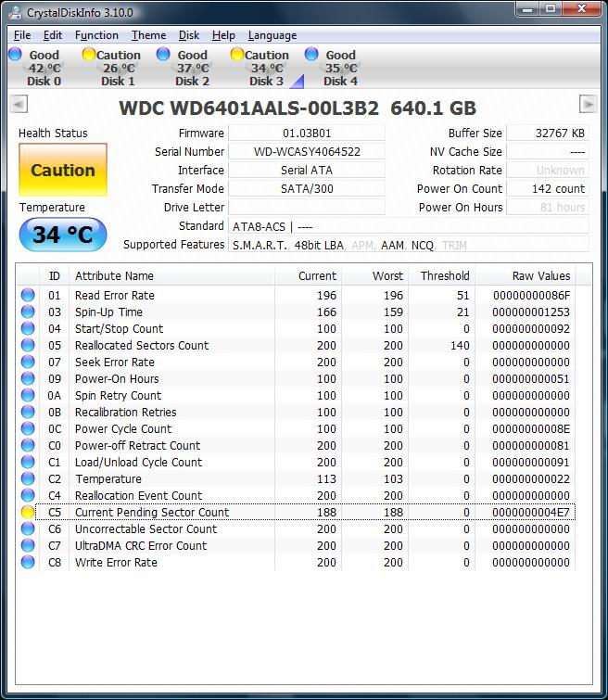Click blue status icon for Reallocation Event Count
Image resolution: width=608 pixels, height=700 pixels.
pos(28,495)
